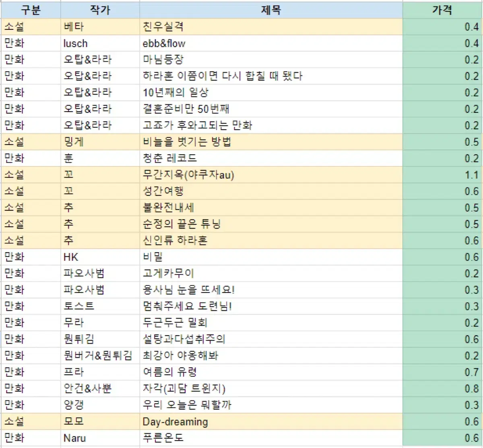Select the title cell Day-dreaming
Screen dimensions: 483x448
(x=271, y=421)
